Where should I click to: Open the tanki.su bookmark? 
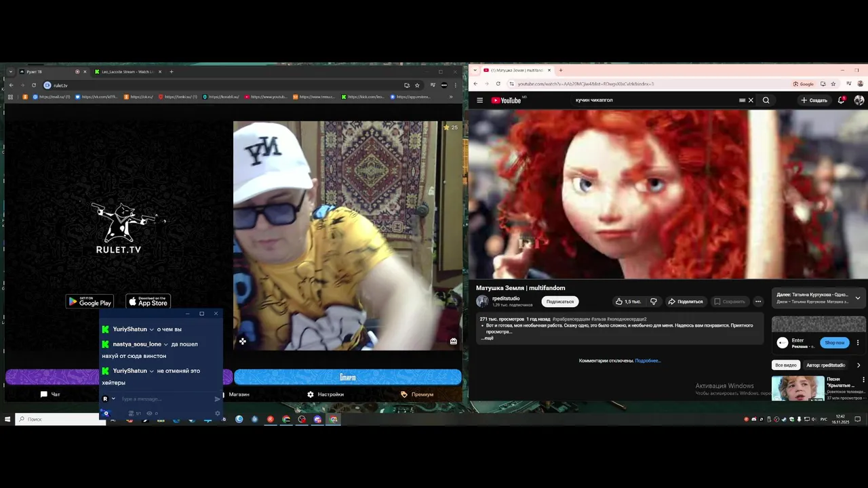[x=178, y=97]
